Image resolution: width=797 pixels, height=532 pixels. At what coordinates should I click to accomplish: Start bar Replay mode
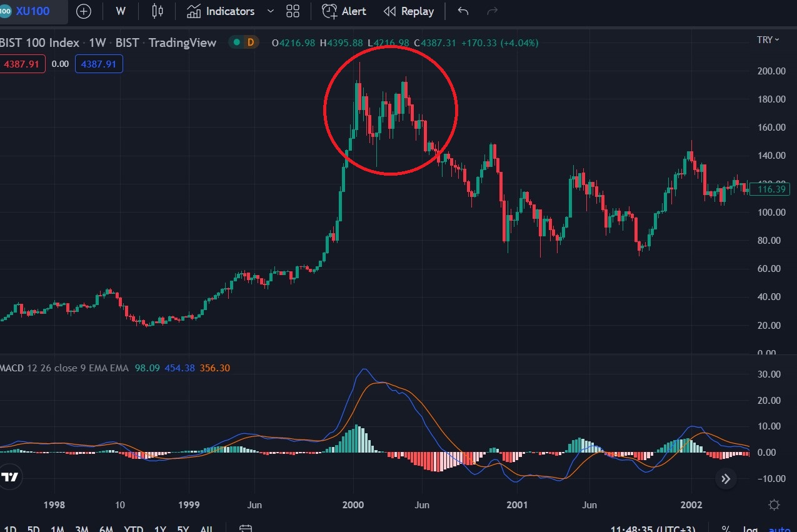tap(409, 11)
